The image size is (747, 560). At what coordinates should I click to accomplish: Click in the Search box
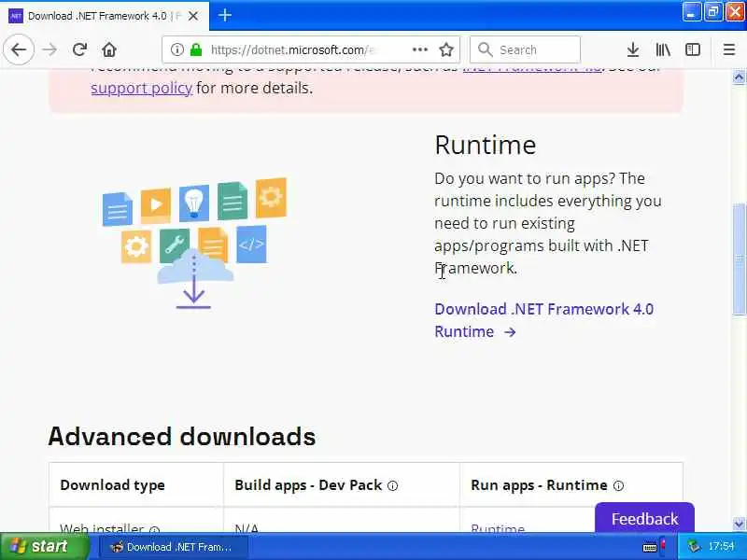click(525, 49)
